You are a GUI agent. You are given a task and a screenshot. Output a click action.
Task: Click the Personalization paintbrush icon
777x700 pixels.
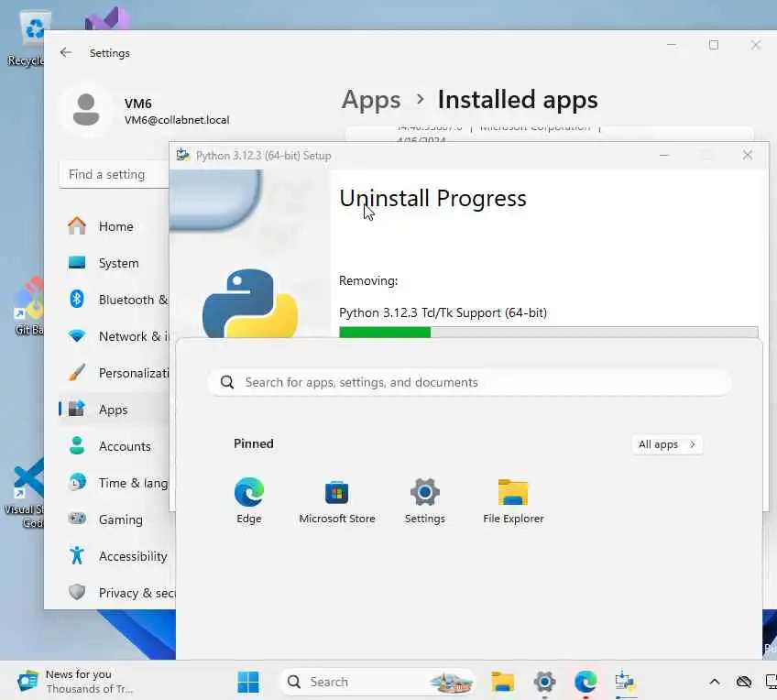77,372
